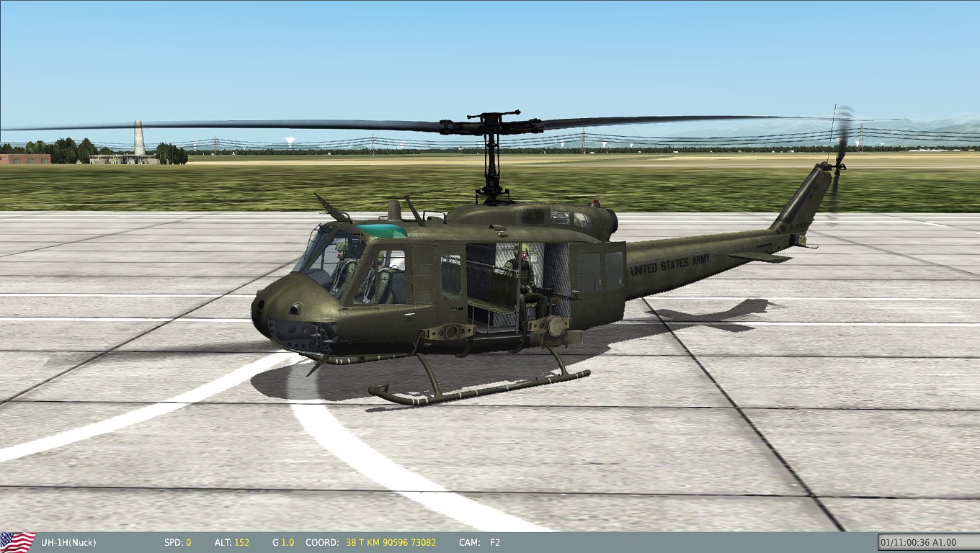
Task: Click the mission time clock box
Action: pyautogui.click(x=927, y=542)
